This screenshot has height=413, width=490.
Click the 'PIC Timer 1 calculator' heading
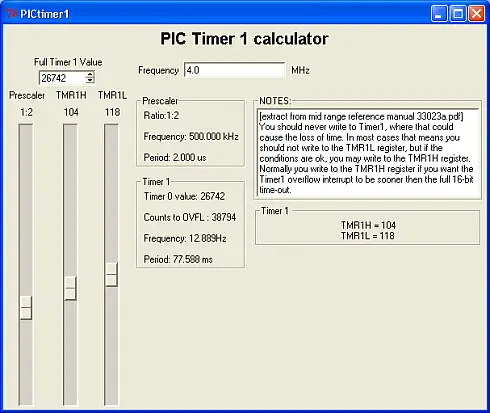pyautogui.click(x=244, y=39)
